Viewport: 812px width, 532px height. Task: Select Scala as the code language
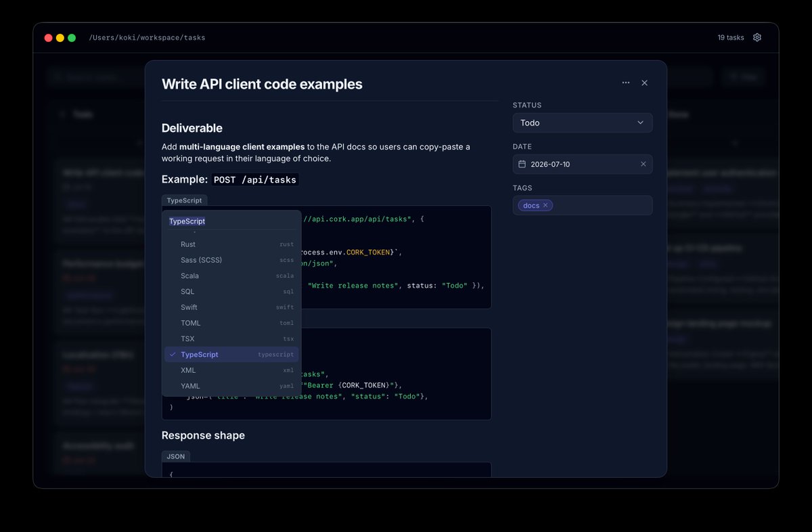click(231, 275)
